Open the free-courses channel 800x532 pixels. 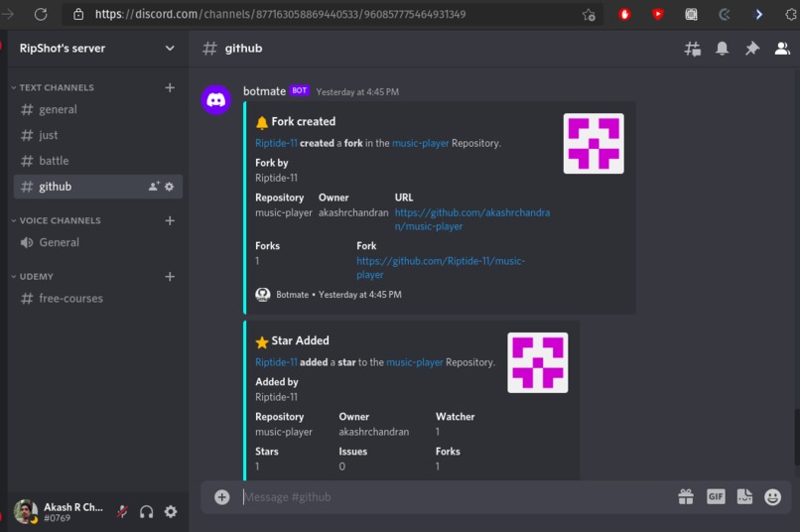[x=98, y=299]
